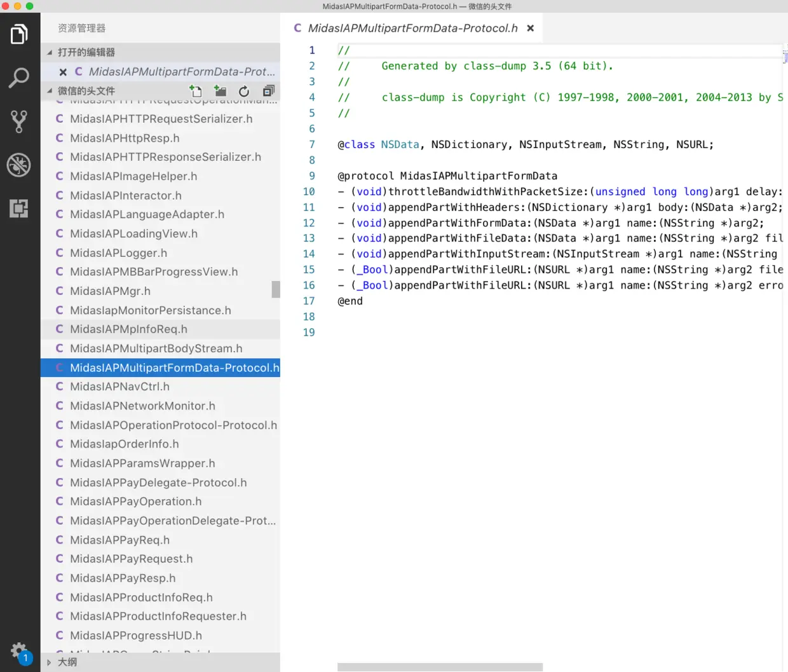Open MidasIAPHttpResp.h file

160,138
